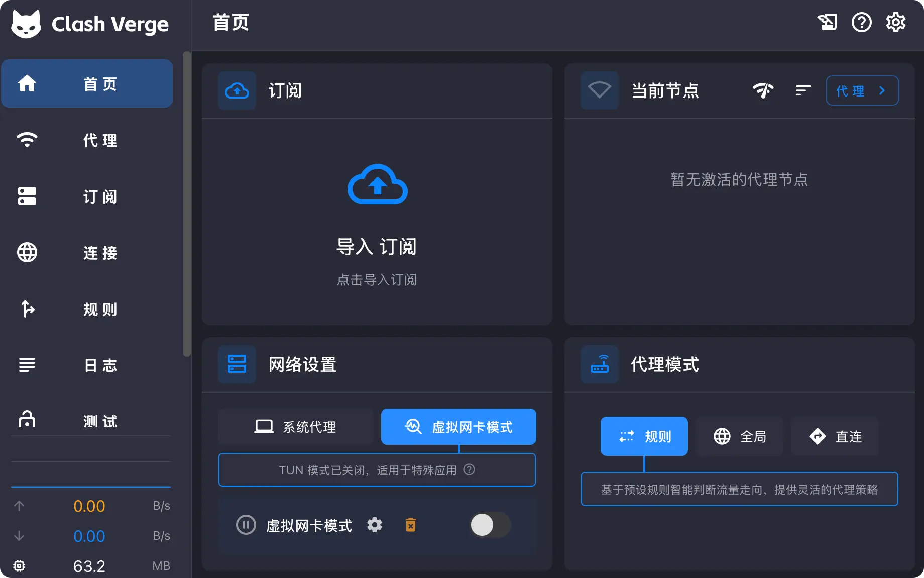
Task: Click 导入订阅 to import a subscription
Action: pyautogui.click(x=377, y=246)
